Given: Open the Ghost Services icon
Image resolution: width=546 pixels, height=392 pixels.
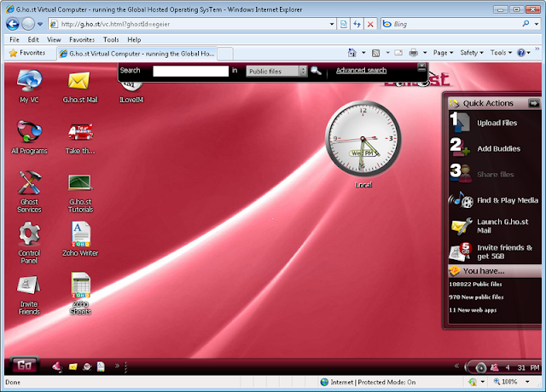Looking at the screenshot, I should click(x=29, y=191).
